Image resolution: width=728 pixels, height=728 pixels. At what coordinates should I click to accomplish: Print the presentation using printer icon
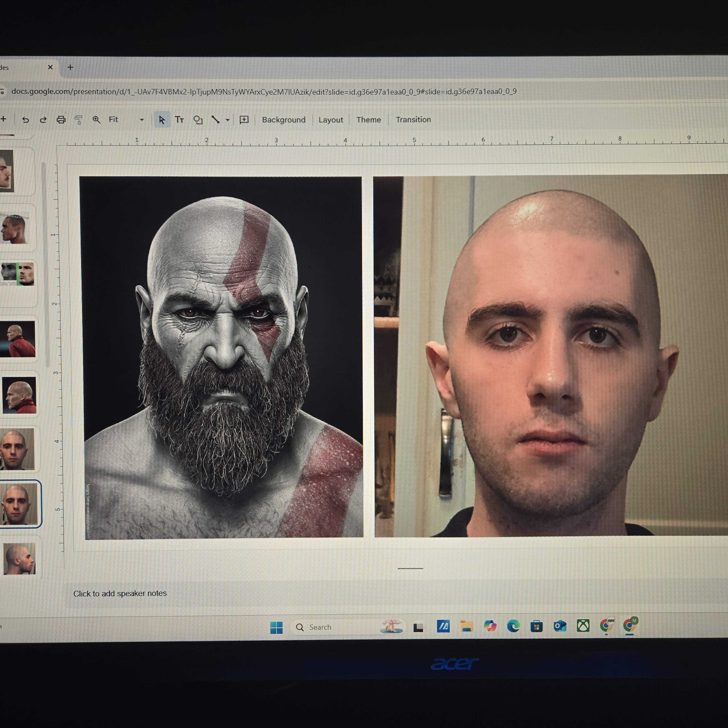61,120
